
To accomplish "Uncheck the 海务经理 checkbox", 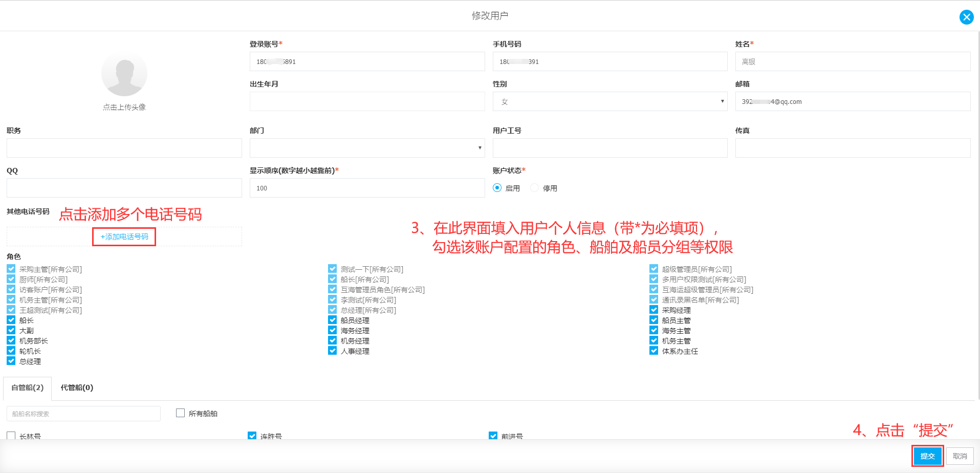I will click(333, 330).
